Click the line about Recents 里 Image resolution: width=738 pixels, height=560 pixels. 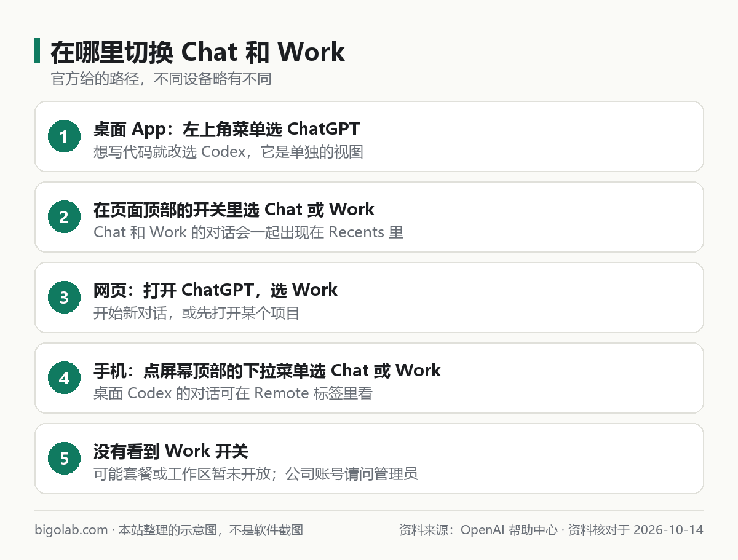point(248,232)
